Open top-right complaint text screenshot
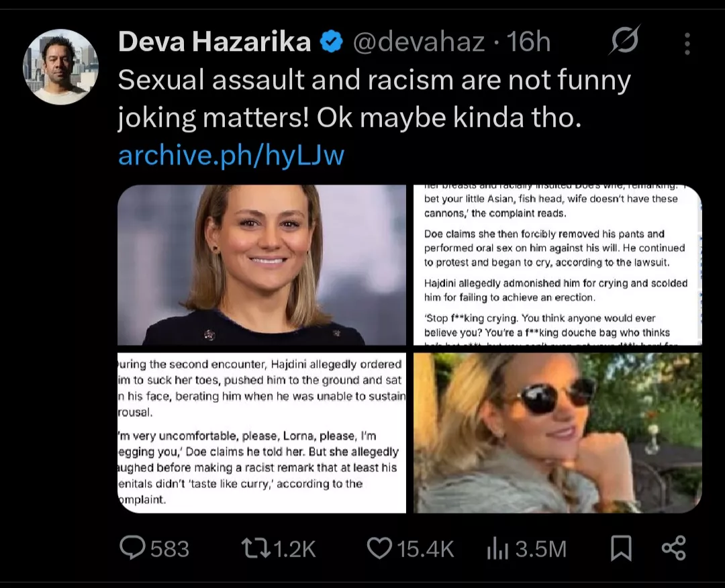This screenshot has height=588, width=725. (557, 265)
